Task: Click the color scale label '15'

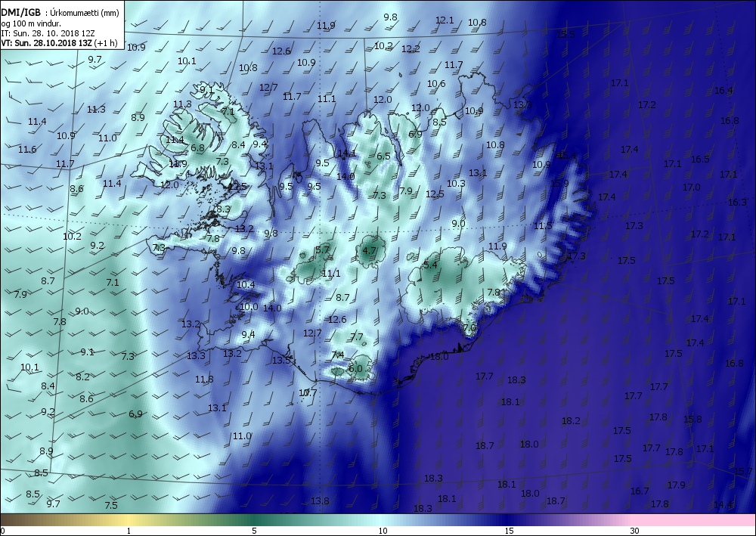Action: pos(509,531)
